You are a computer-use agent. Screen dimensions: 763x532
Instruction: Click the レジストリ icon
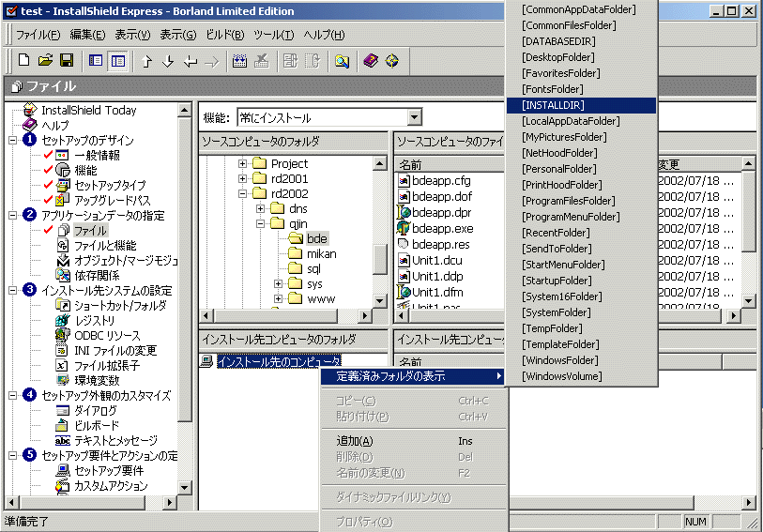coord(63,321)
